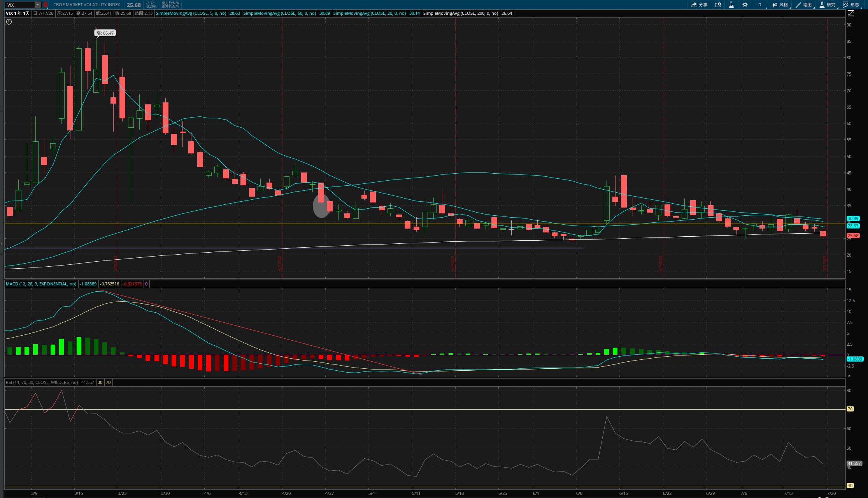The image size is (868, 498).
Task: Click the -1.0839 MACD axis label
Action: [x=855, y=359]
